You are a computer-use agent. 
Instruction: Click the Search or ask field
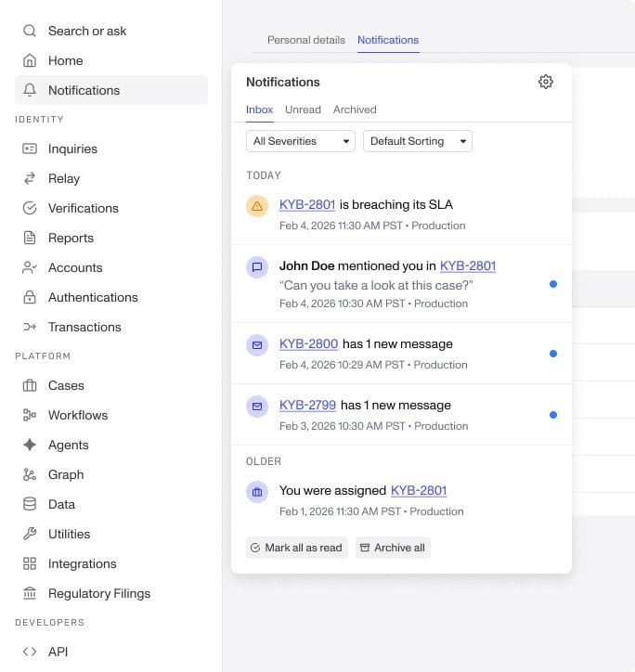point(111,31)
